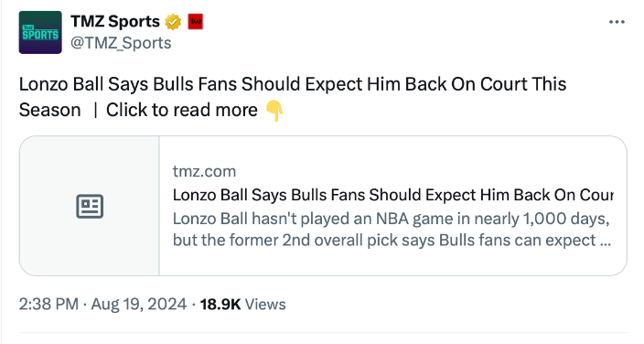This screenshot has height=344, width=644.
Task: Click the tweet headline text first line
Action: click(293, 84)
